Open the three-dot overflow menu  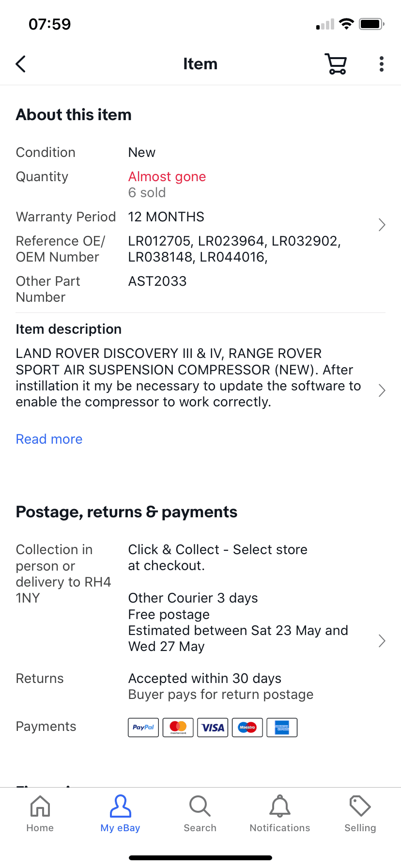pyautogui.click(x=382, y=64)
